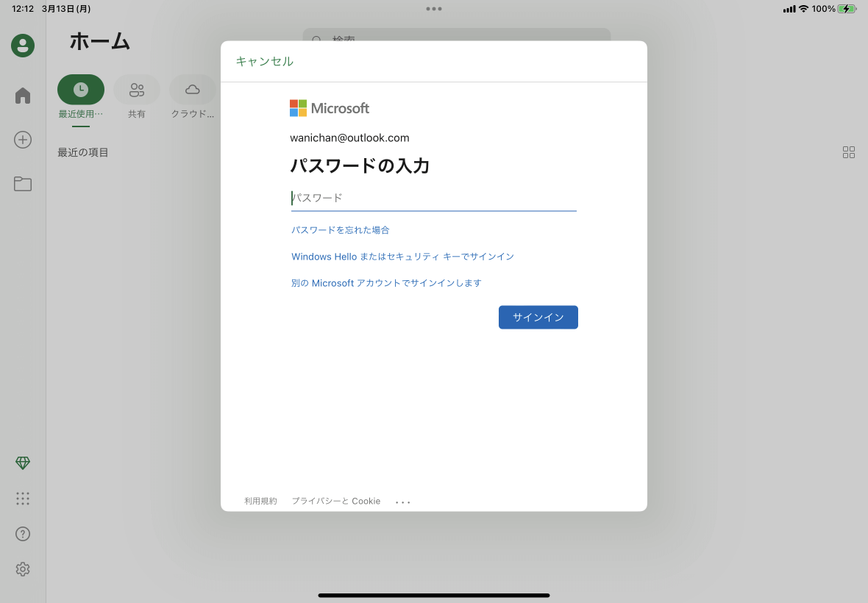
Task: Sign in with Windows Hello or security key
Action: tap(403, 256)
